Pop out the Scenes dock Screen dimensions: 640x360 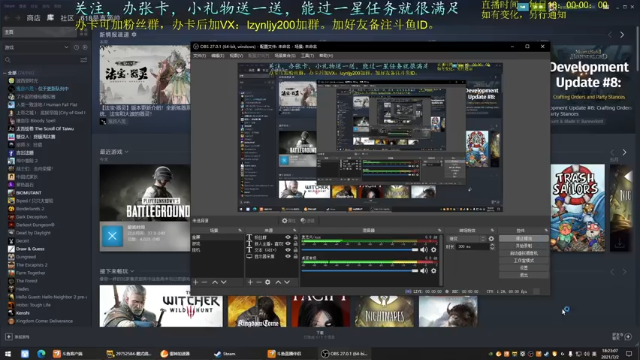240,231
